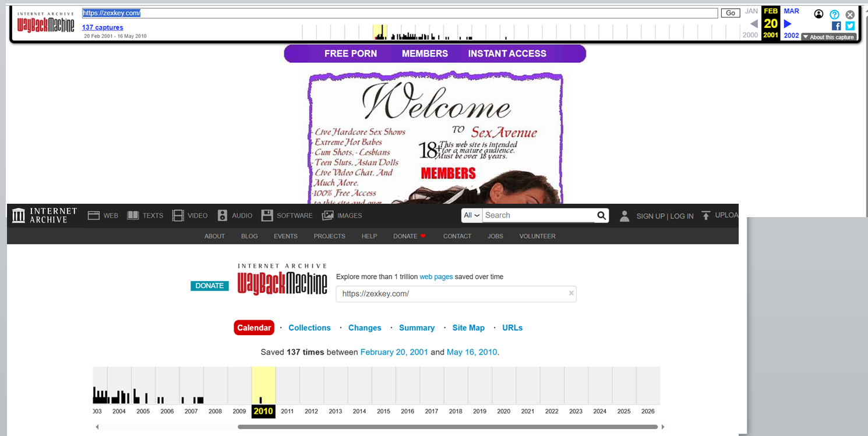Open the All search scope dropdown
868x436 pixels.
pyautogui.click(x=472, y=215)
